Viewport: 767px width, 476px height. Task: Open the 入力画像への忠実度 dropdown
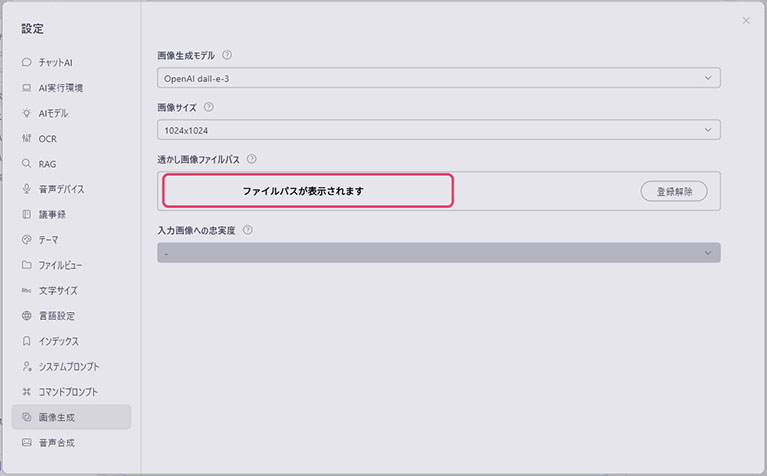438,252
